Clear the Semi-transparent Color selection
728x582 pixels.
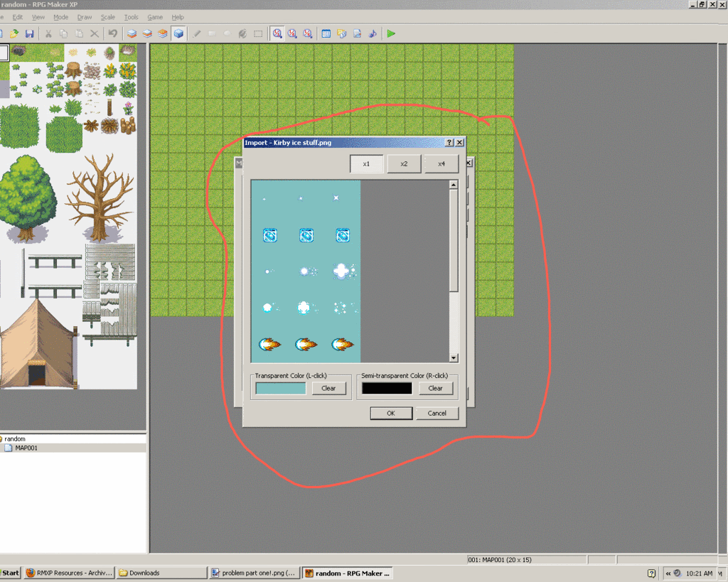[436, 388]
